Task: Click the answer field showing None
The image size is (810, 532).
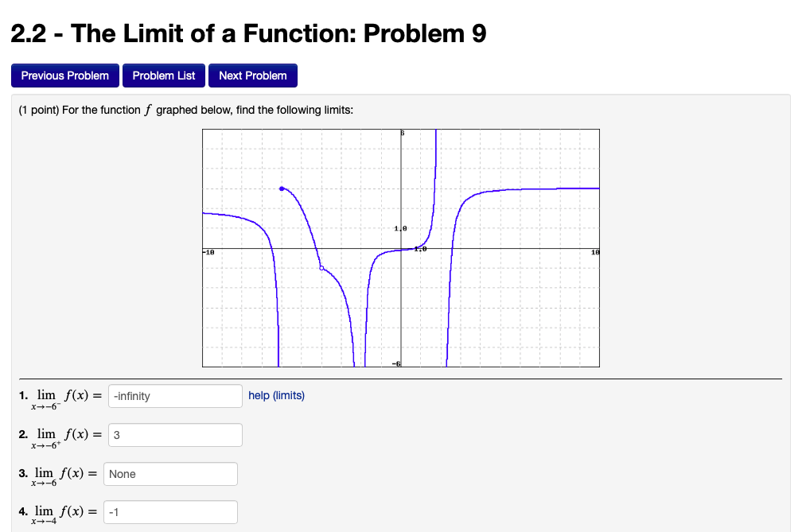Action: point(170,473)
